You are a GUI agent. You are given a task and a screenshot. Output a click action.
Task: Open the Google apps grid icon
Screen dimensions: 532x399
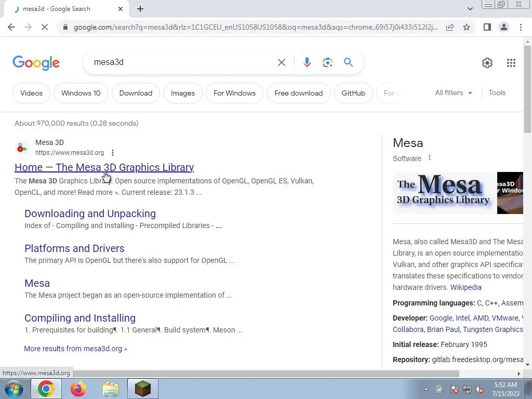(511, 63)
